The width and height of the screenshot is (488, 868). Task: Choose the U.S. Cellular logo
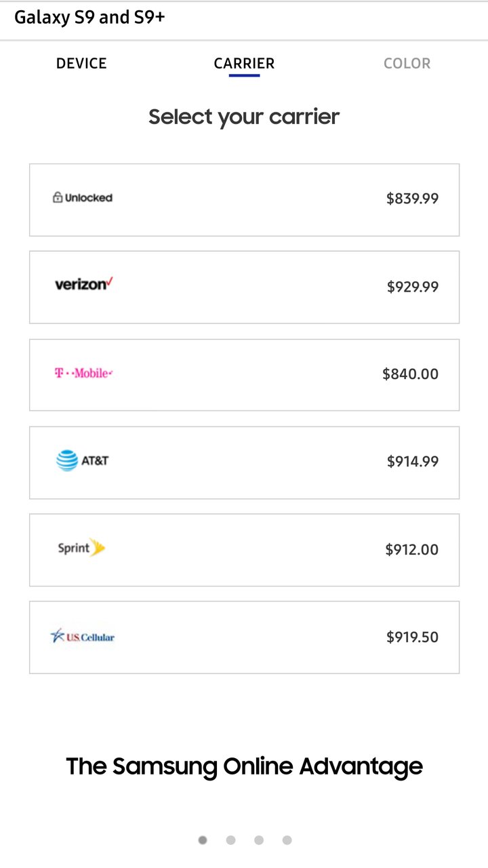(x=83, y=636)
